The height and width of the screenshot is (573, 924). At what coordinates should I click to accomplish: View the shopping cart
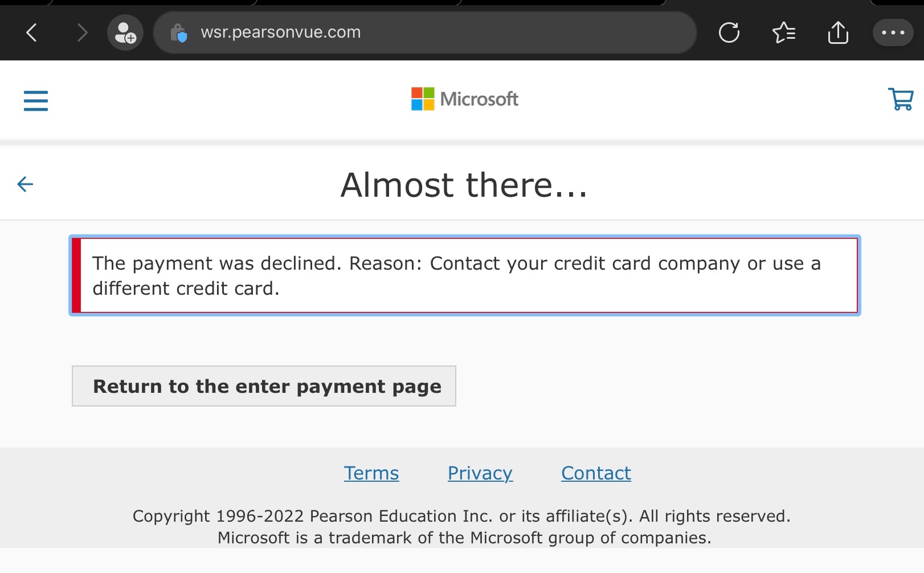(x=901, y=99)
